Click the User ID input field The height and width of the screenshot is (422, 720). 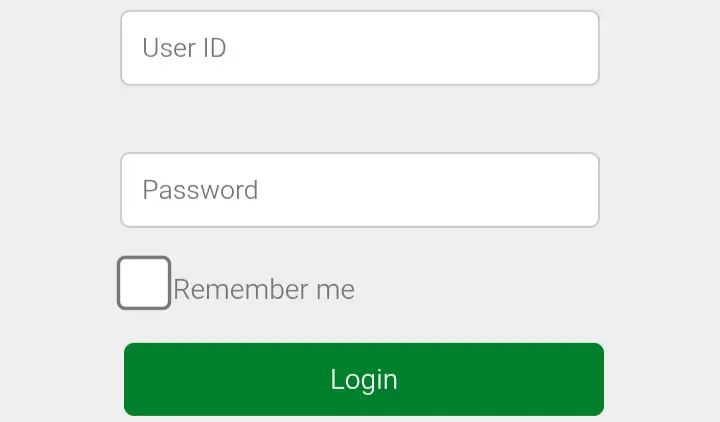[360, 48]
